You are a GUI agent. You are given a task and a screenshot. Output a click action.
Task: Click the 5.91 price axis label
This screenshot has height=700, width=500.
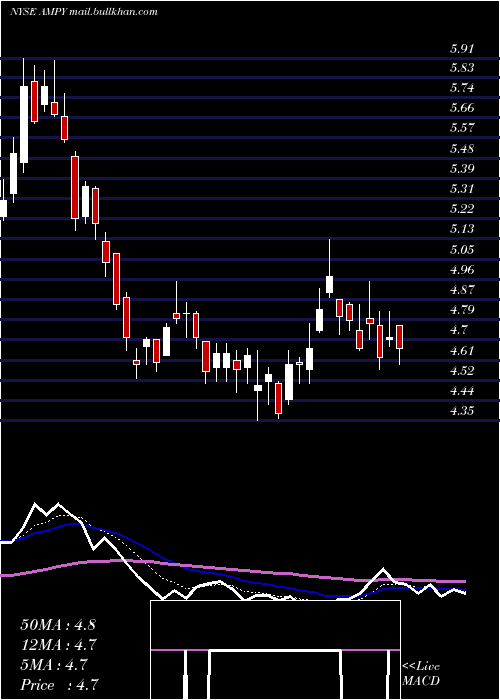pyautogui.click(x=462, y=49)
